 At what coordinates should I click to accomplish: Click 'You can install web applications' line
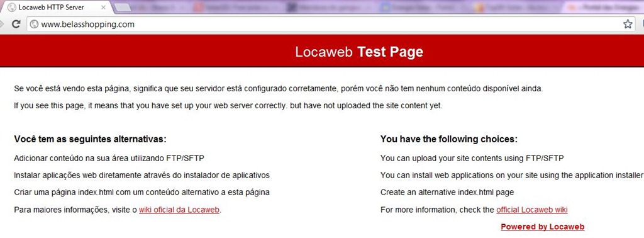click(512, 175)
